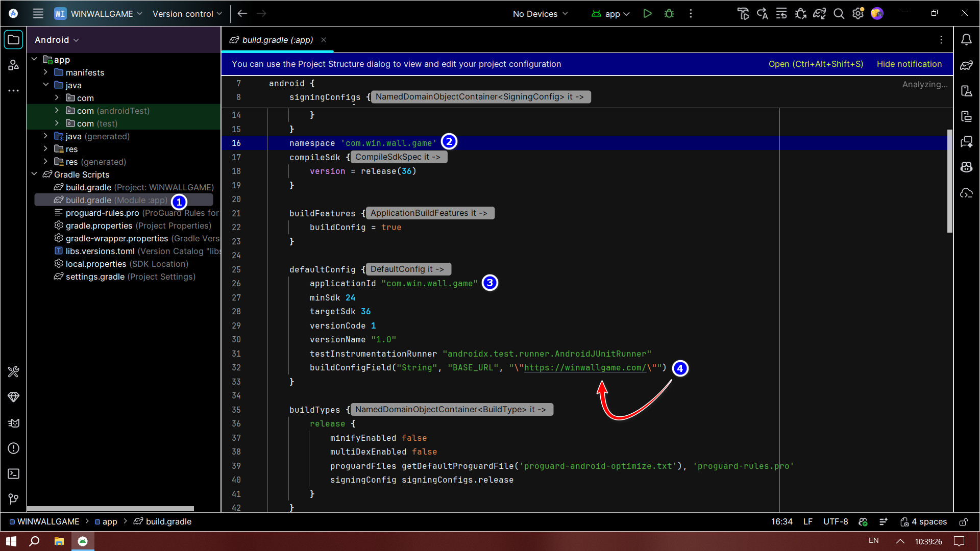
Task: Open the Gemini chat panel
Action: coord(966,142)
